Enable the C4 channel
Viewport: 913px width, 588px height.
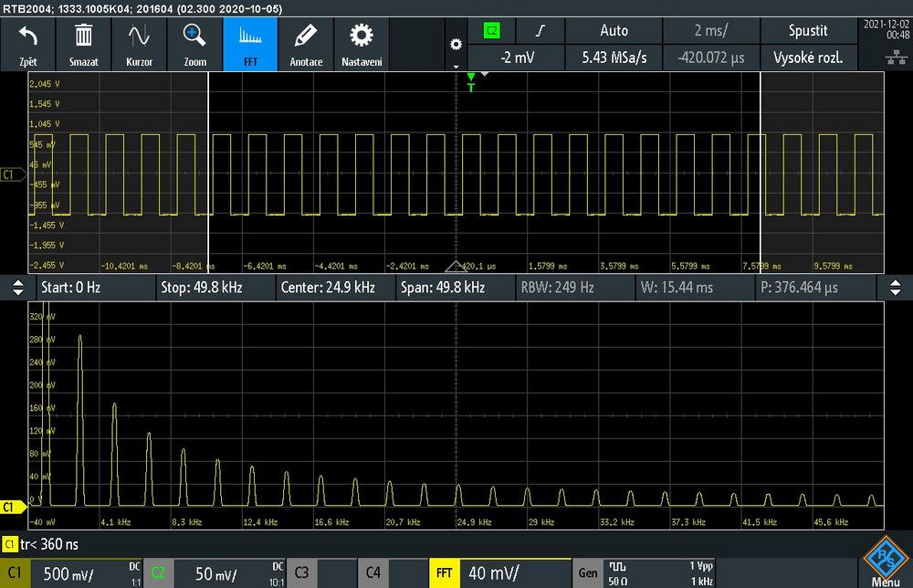coord(373,572)
